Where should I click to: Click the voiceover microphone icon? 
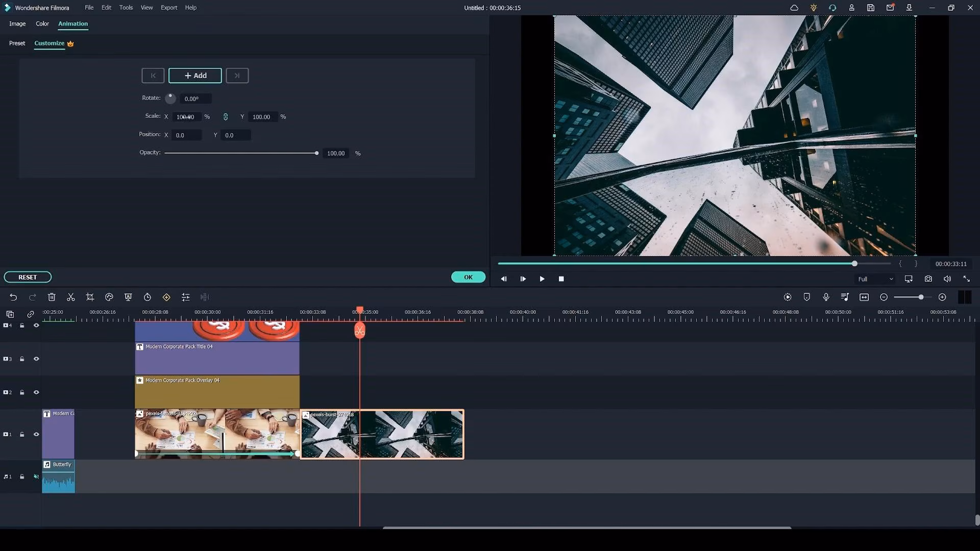pos(826,297)
